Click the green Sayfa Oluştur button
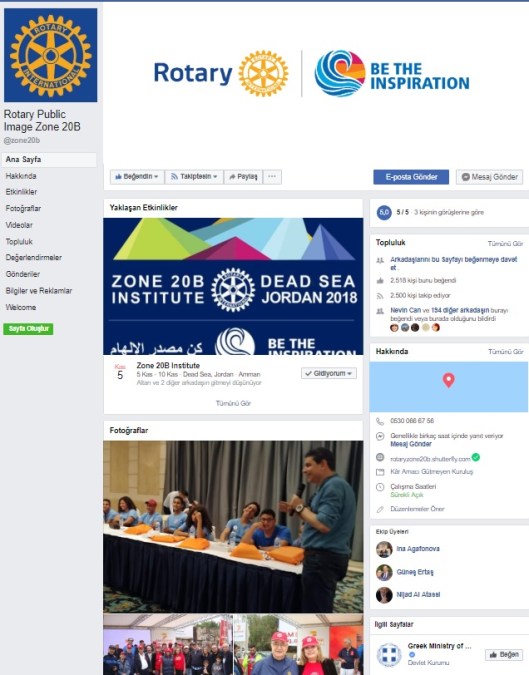Image resolution: width=529 pixels, height=675 pixels. [28, 329]
